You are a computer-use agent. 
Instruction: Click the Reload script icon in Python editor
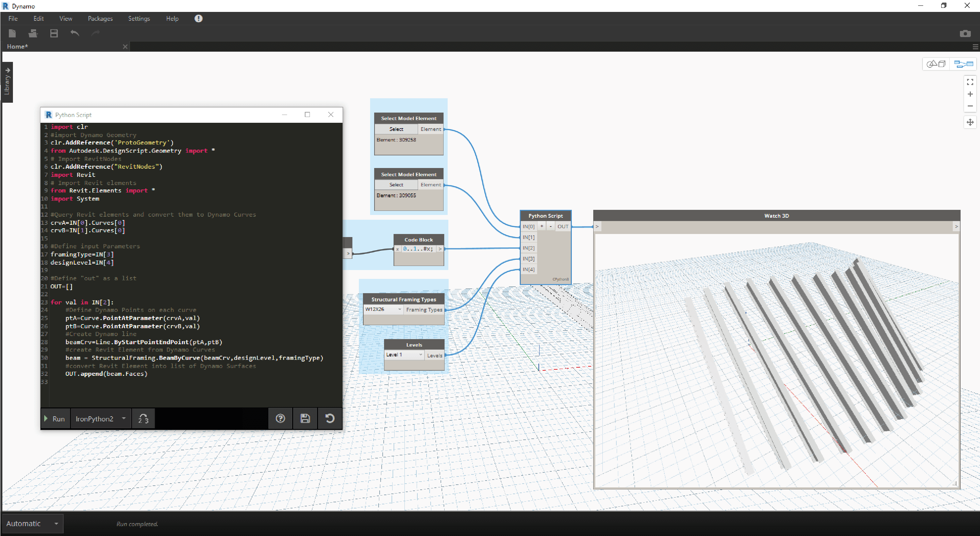[x=329, y=419]
